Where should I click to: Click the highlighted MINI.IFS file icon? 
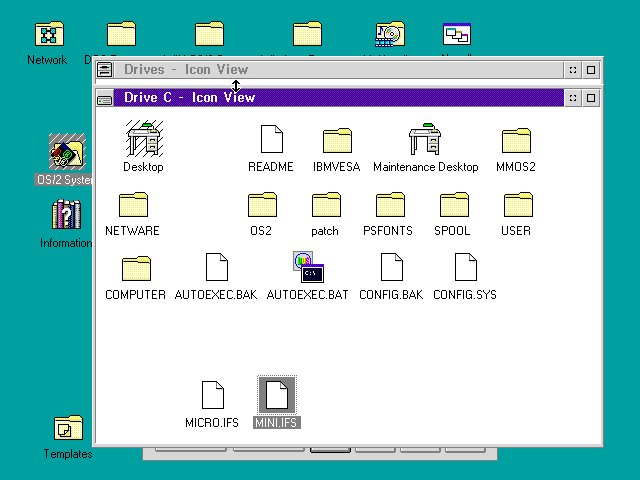277,395
